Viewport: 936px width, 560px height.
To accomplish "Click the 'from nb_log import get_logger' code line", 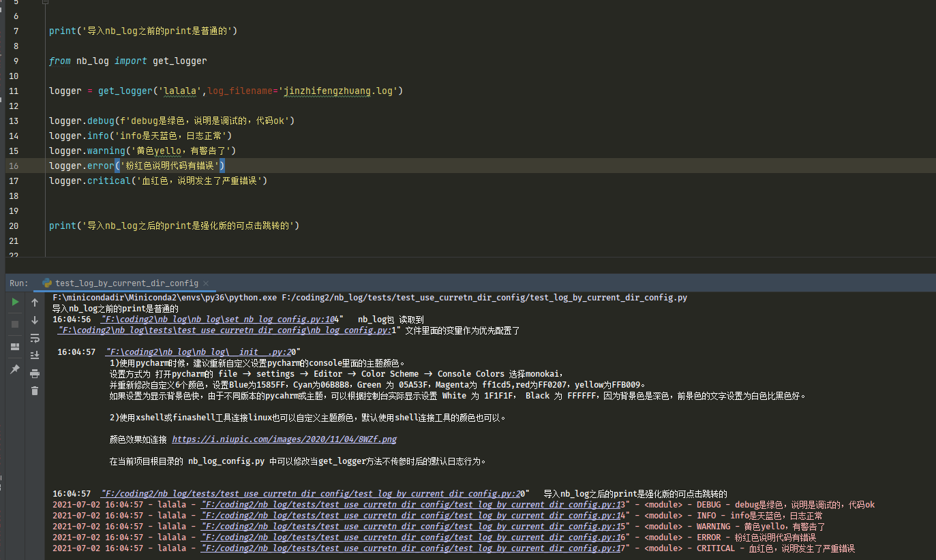I will (128, 61).
